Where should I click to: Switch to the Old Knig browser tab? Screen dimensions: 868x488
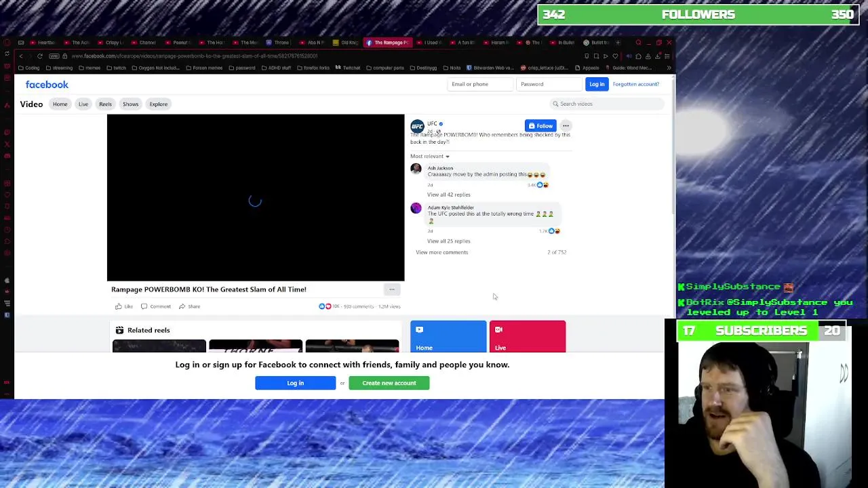click(346, 43)
